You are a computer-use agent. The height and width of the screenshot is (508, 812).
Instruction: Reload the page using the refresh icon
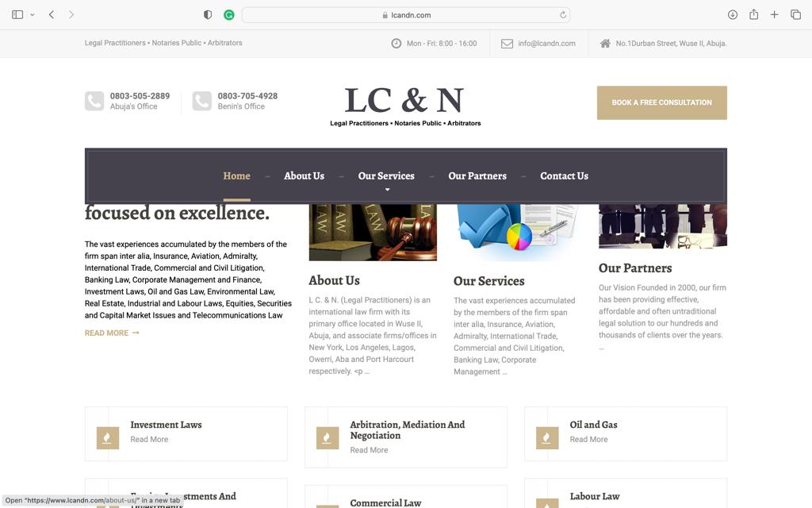[563, 15]
